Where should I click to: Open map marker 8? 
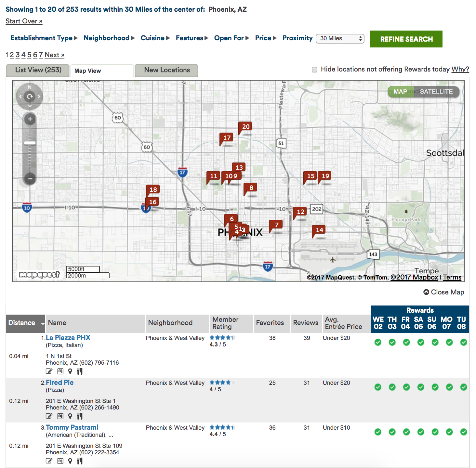point(251,188)
